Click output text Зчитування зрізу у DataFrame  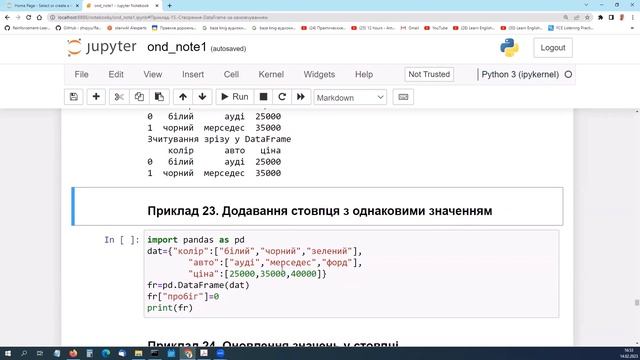[x=219, y=139]
